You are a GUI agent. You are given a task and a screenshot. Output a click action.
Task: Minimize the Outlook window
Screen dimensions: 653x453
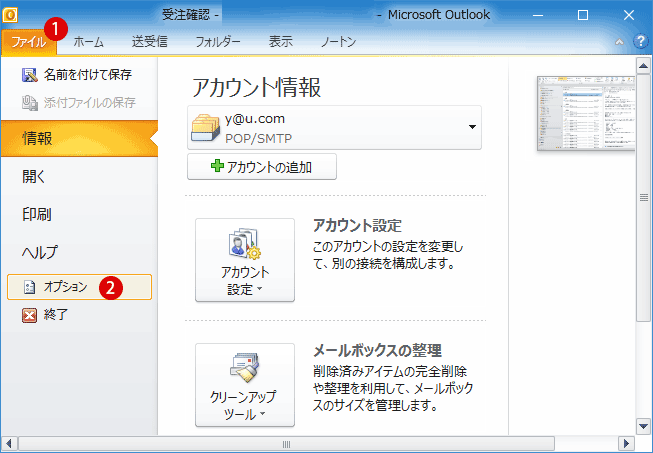pyautogui.click(x=538, y=15)
